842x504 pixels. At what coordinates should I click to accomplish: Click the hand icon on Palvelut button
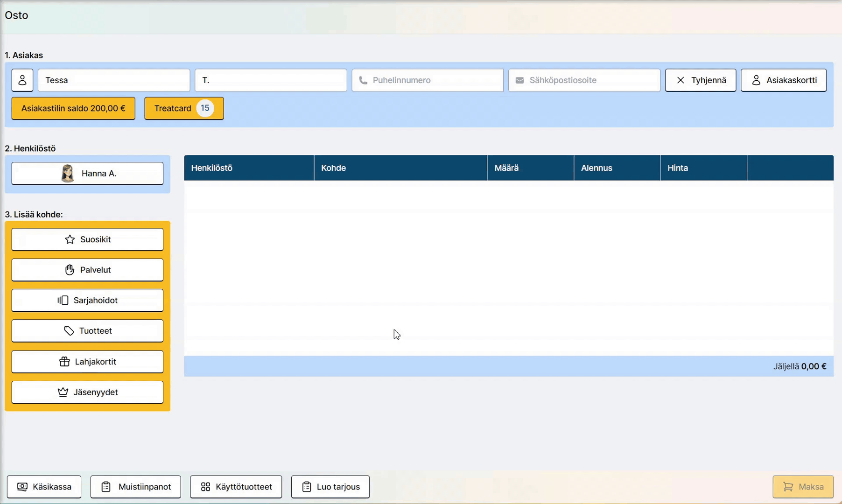click(70, 270)
